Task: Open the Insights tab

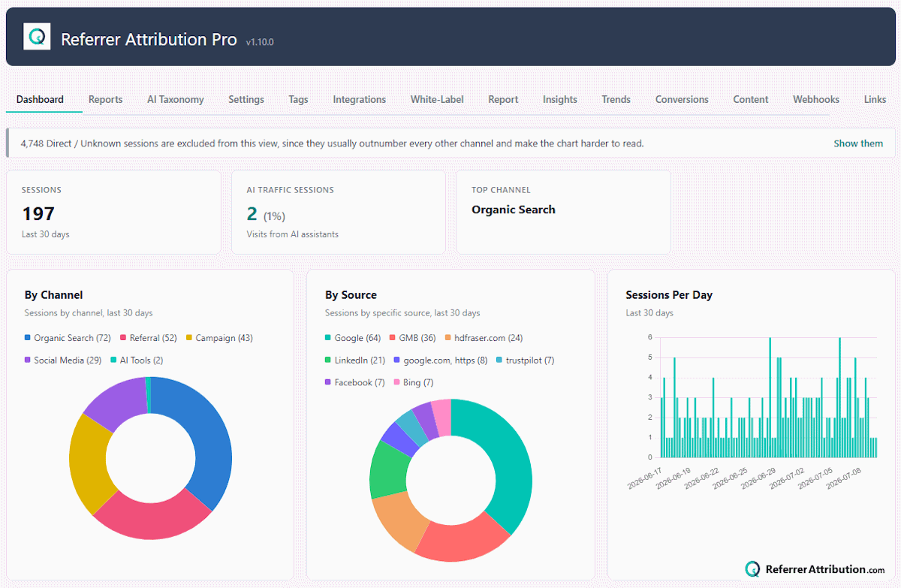Action: tap(560, 99)
